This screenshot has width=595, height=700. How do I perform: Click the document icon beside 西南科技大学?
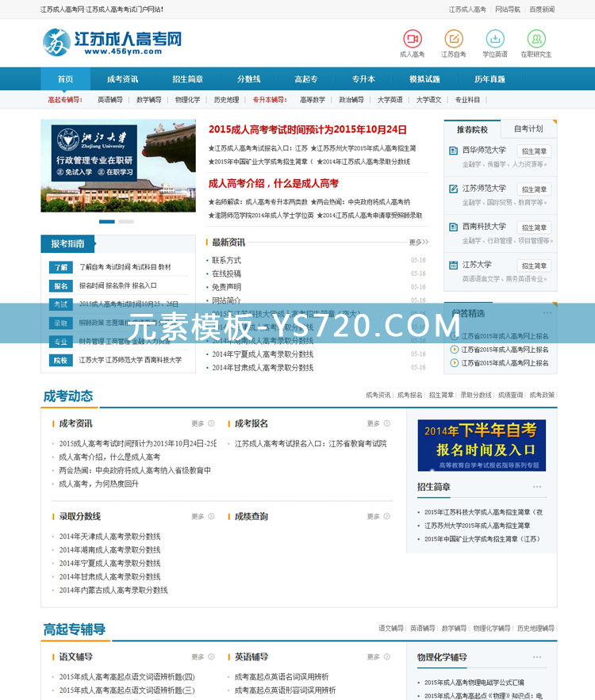tap(454, 227)
